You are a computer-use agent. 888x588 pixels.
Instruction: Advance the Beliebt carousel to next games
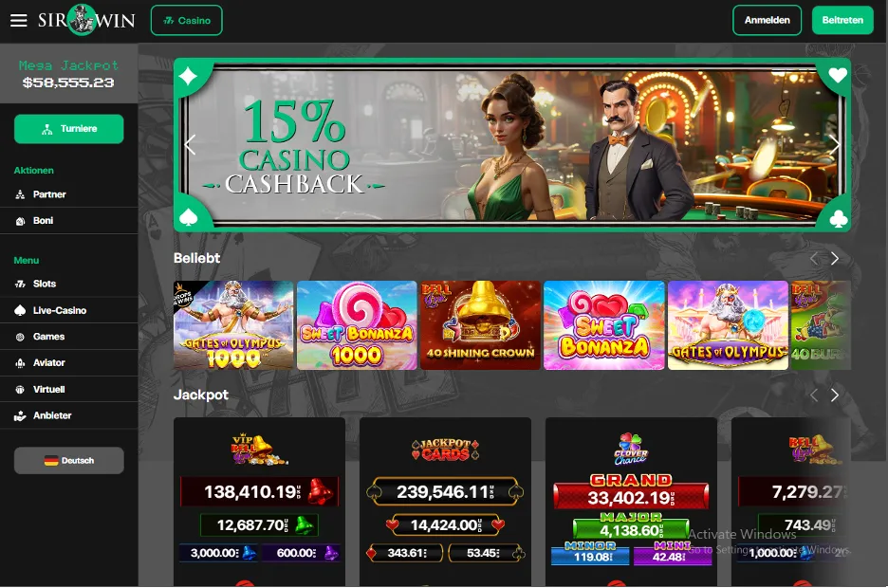pos(834,259)
